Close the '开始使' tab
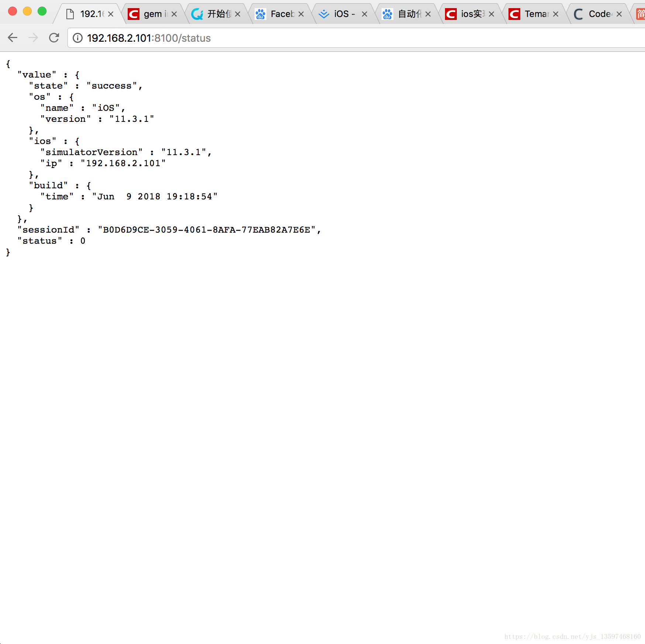Image resolution: width=645 pixels, height=644 pixels. pos(238,14)
